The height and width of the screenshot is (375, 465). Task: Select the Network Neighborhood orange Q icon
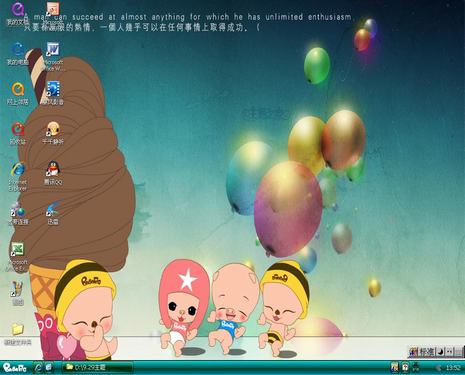click(x=18, y=93)
